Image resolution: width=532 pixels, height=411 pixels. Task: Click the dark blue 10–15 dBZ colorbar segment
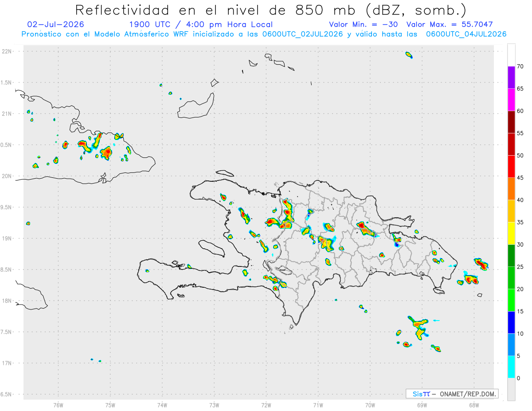511,322
